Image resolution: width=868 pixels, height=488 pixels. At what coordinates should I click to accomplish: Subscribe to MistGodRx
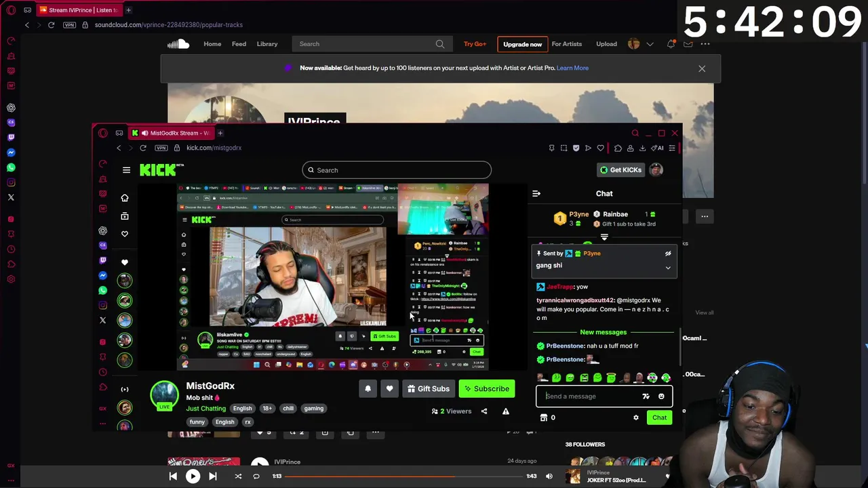point(486,389)
